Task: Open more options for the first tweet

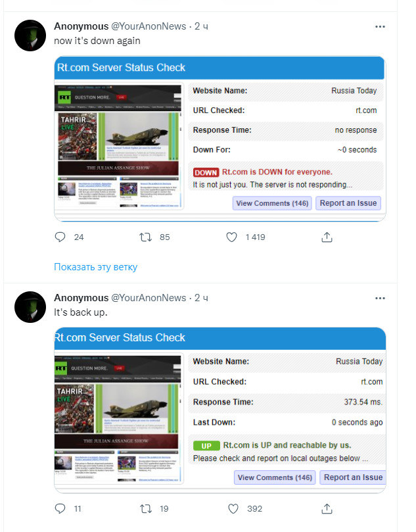Action: [x=380, y=26]
